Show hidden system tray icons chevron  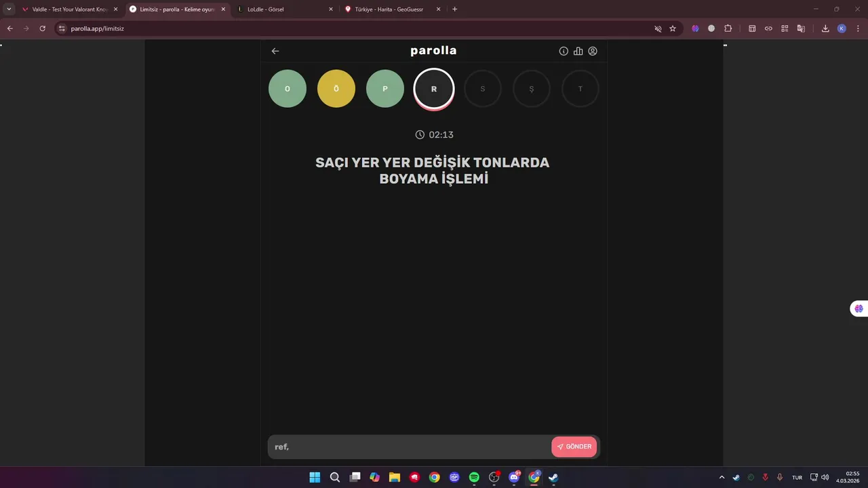722,477
